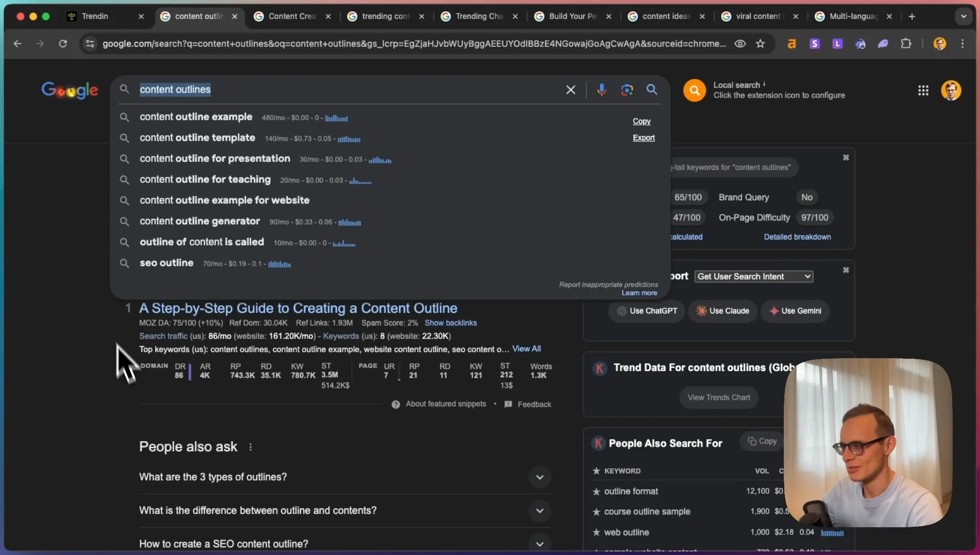The image size is (980, 555).
Task: Open the Detailed breakdown link
Action: pos(797,237)
